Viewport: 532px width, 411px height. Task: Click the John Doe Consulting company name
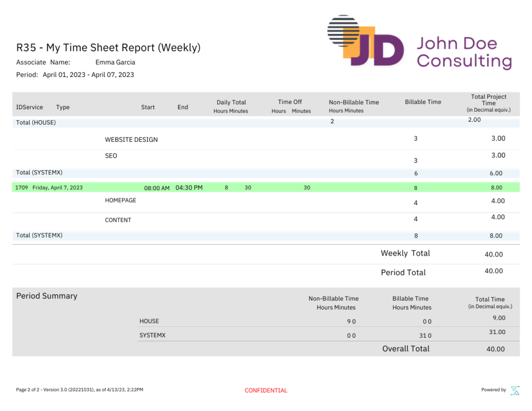[x=463, y=52]
